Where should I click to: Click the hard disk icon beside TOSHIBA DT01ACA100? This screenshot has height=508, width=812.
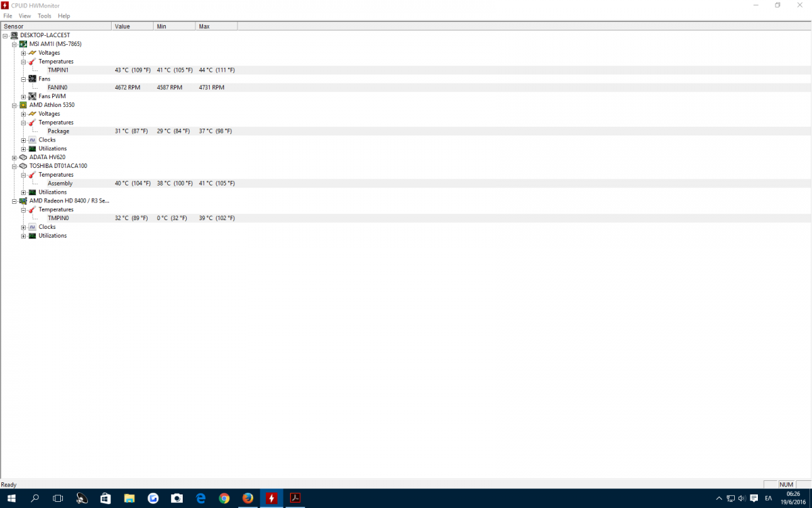pos(23,166)
